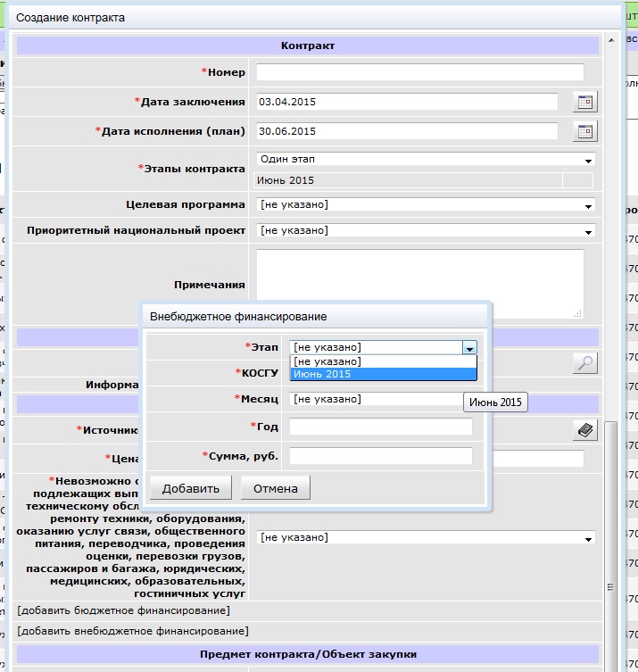Open Приоритетный национальный проект dropdown

pyautogui.click(x=426, y=231)
